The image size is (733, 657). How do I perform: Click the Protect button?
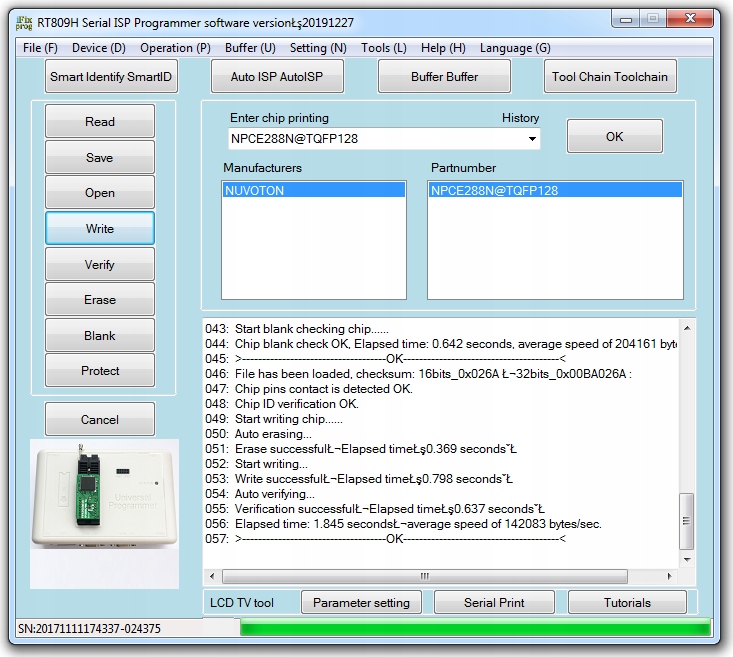click(100, 370)
